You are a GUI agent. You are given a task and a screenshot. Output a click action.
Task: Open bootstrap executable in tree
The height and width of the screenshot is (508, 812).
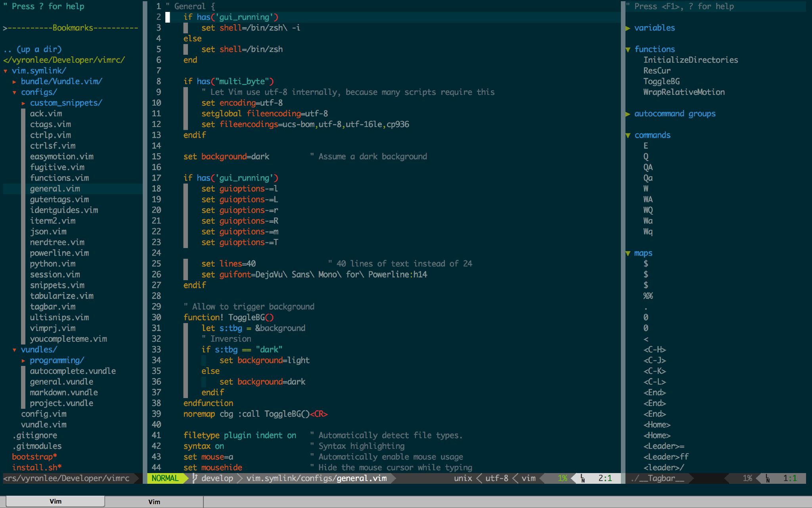point(34,457)
